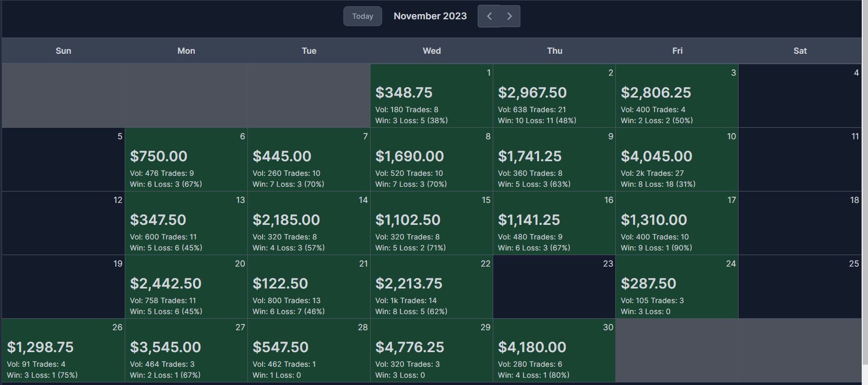This screenshot has width=868, height=385.
Task: Select November 6 with $750.00 profit
Action: (186, 160)
